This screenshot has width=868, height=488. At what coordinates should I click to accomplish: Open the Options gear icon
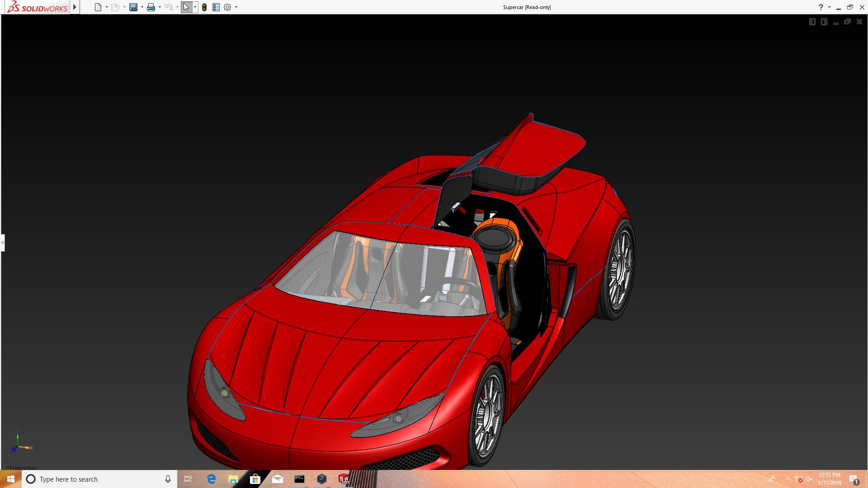(x=227, y=7)
